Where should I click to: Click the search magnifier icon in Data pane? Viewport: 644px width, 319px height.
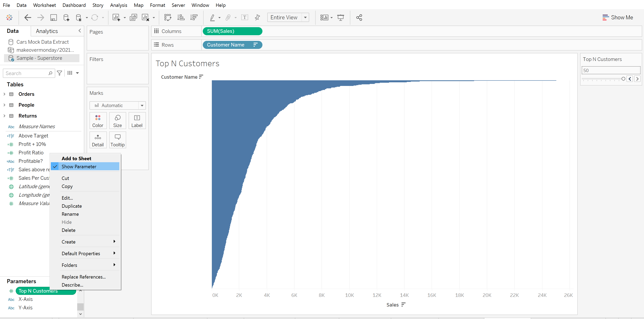pos(50,73)
